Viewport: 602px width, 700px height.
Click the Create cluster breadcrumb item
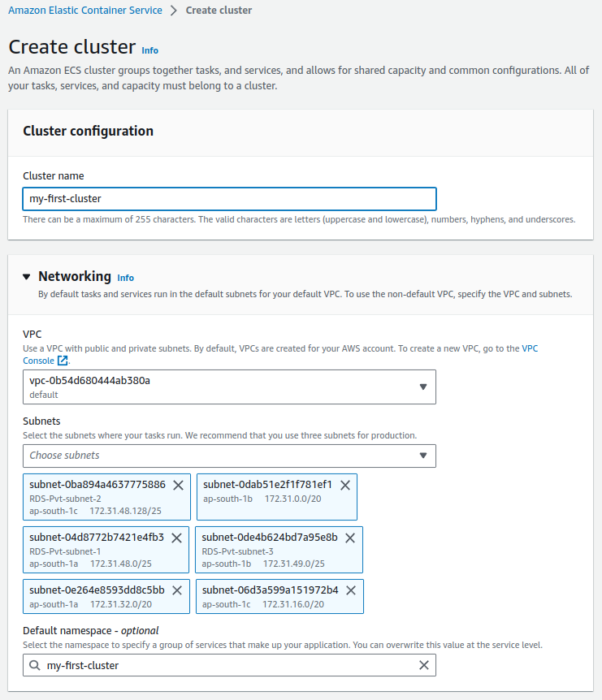point(219,11)
